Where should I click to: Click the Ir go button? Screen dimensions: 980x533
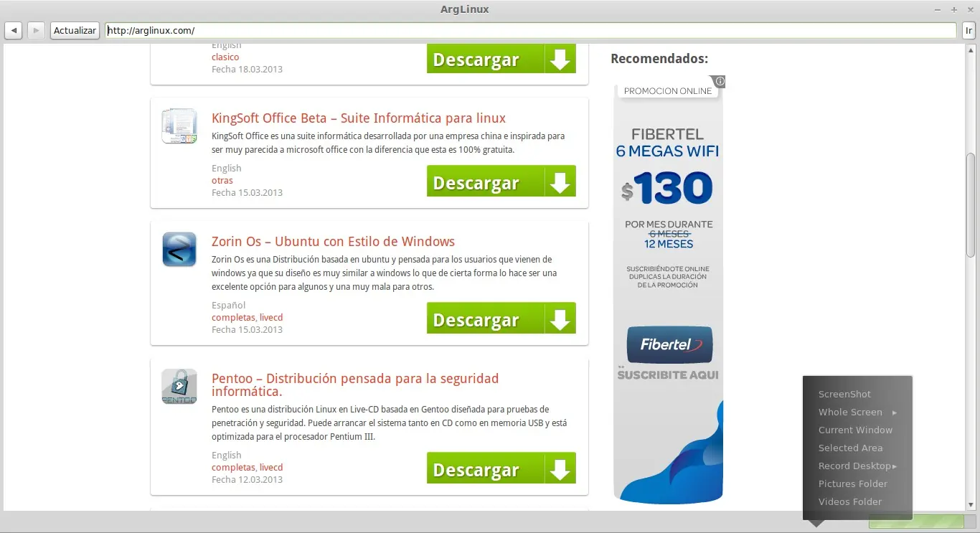[969, 31]
